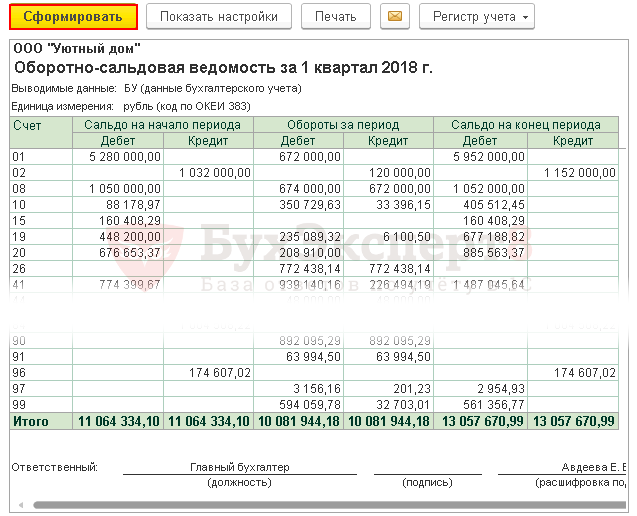The image size is (637, 516).
Task: Click the yellow Сформировать button
Action: [x=74, y=17]
